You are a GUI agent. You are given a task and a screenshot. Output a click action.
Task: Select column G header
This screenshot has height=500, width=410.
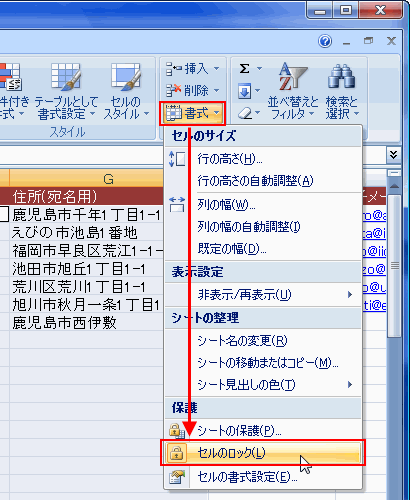click(x=108, y=179)
